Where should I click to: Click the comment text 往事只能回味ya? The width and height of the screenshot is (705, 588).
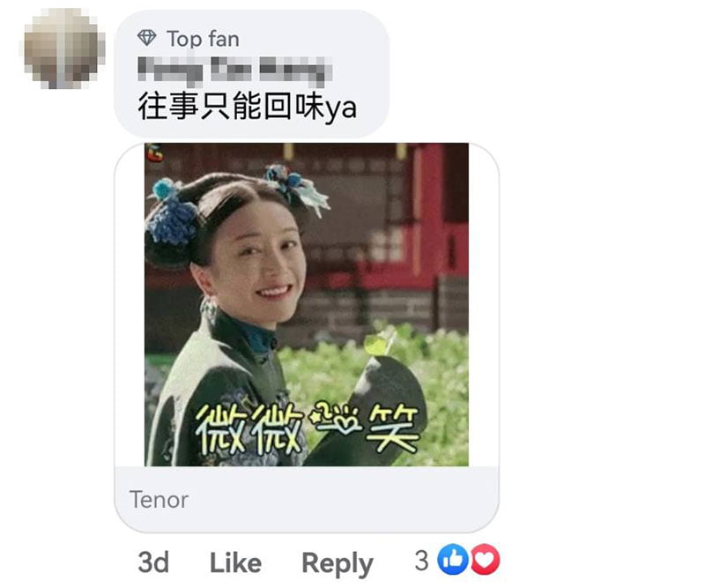tap(248, 107)
